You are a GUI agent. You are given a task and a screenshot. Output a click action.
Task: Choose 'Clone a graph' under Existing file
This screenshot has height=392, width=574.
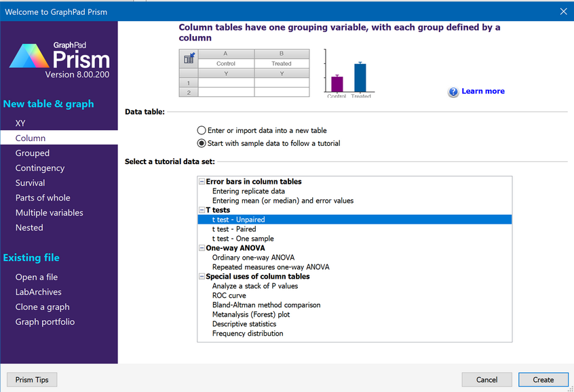[x=43, y=307]
